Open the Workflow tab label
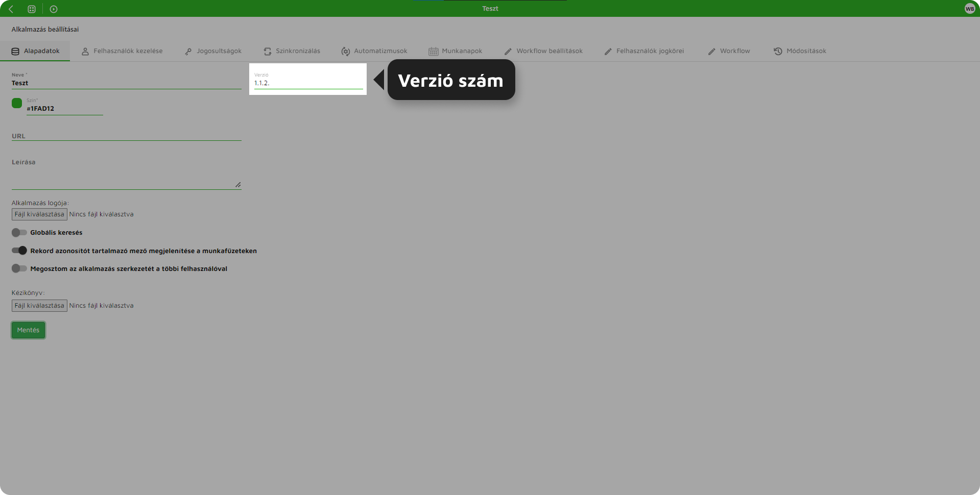Image resolution: width=980 pixels, height=495 pixels. [735, 51]
